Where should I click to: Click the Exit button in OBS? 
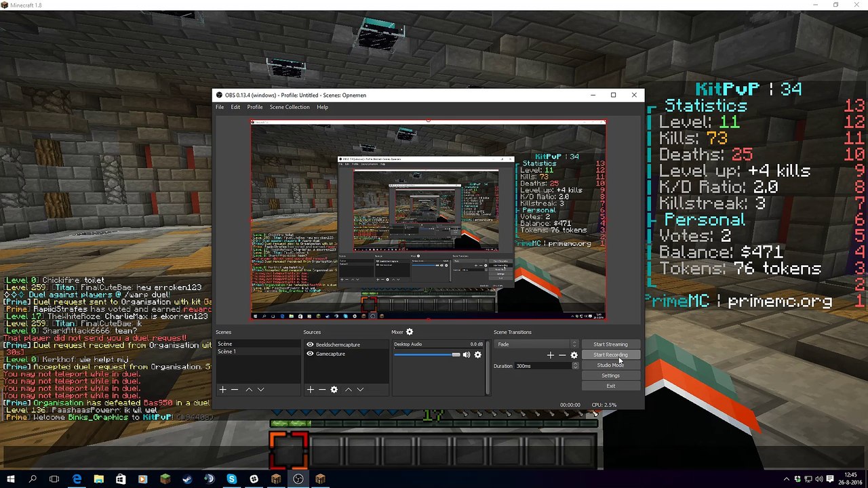click(610, 386)
